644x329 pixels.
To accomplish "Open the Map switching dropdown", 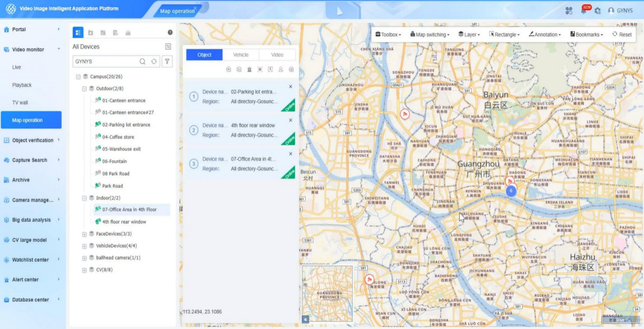I will (x=430, y=34).
